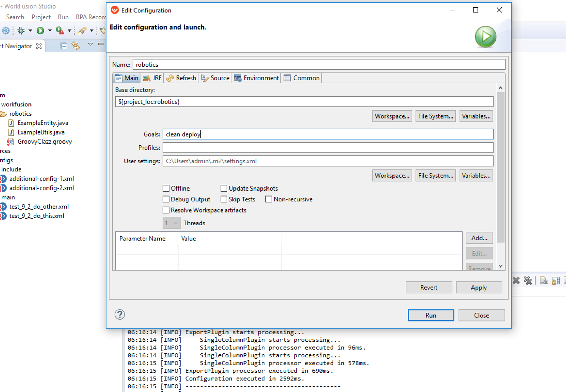The width and height of the screenshot is (566, 392).
Task: Open the Threads count dropdown
Action: [x=171, y=223]
